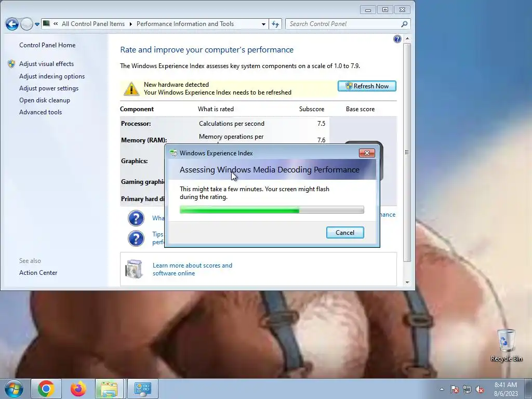
Task: Click the green assessment progress bar
Action: point(272,210)
